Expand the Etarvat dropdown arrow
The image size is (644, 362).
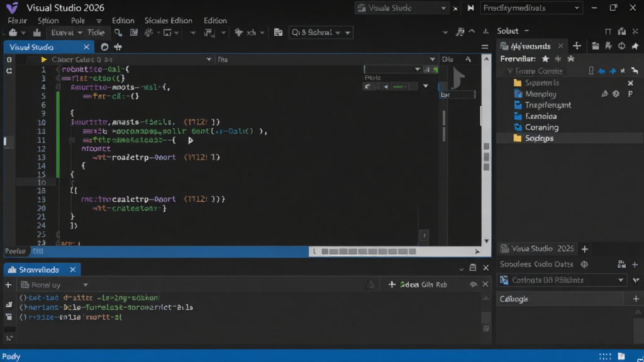(80, 33)
